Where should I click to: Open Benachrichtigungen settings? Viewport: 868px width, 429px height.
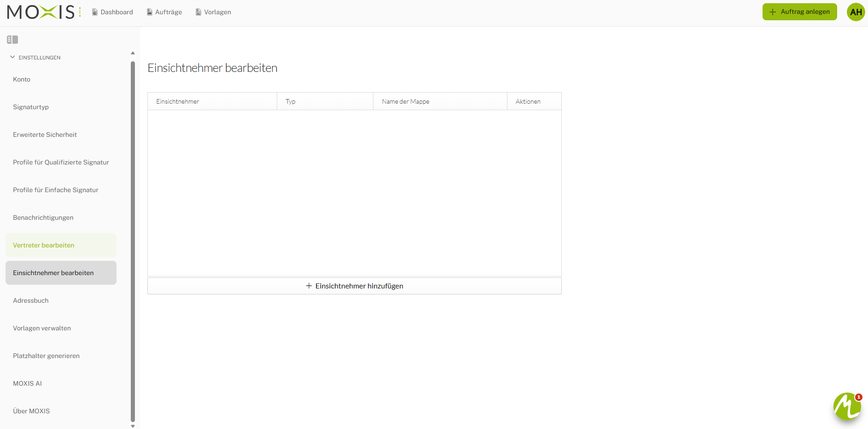[x=61, y=217]
